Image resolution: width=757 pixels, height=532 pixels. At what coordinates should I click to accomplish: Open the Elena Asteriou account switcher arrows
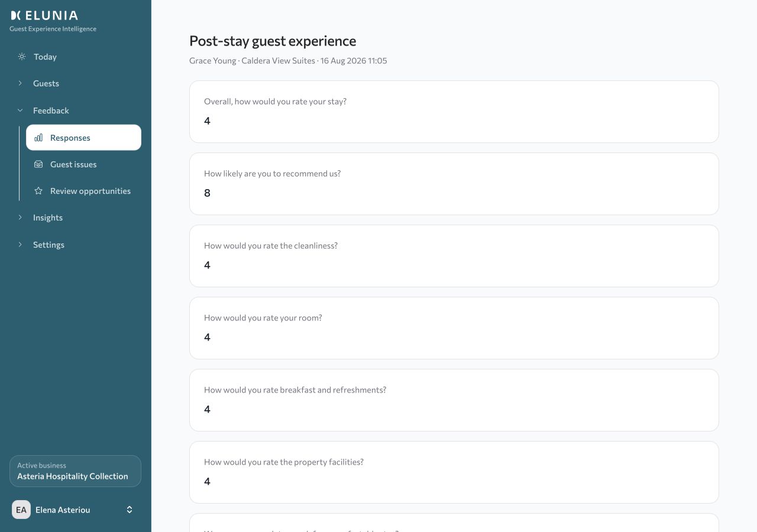click(x=130, y=510)
